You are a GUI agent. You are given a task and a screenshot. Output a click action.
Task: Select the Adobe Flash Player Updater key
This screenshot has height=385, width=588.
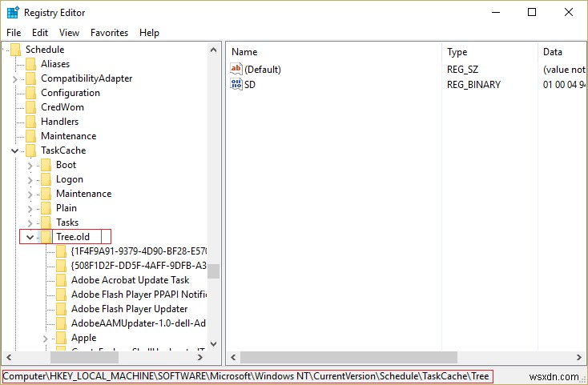coord(129,309)
